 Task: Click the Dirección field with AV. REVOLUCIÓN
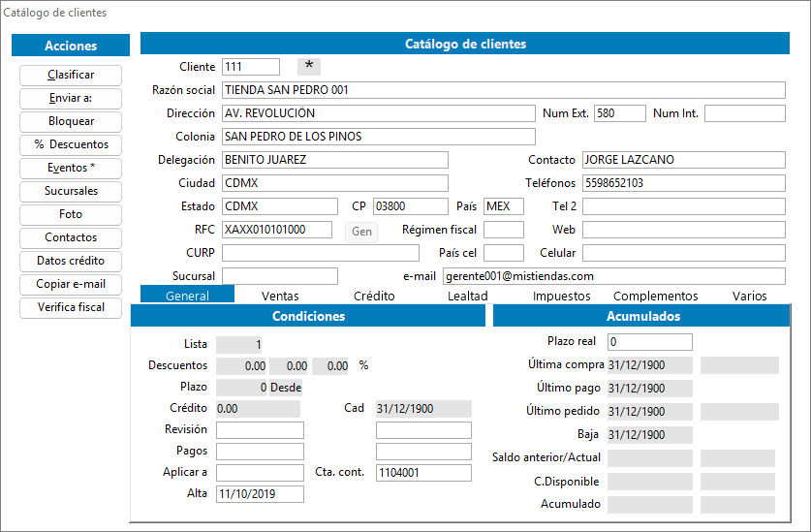pyautogui.click(x=378, y=113)
